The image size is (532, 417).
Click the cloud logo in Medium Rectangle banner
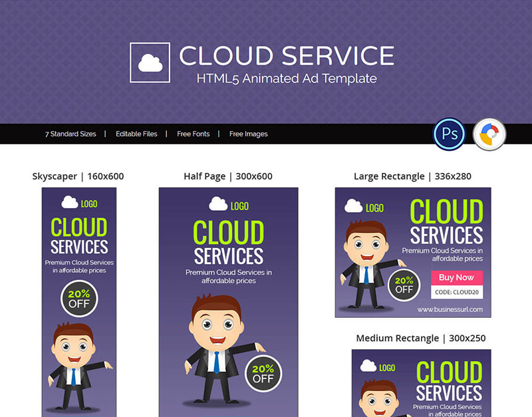(x=368, y=366)
